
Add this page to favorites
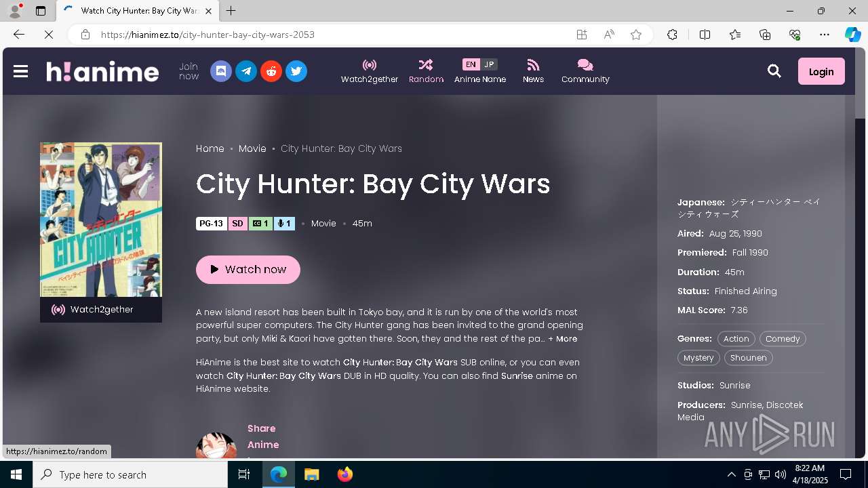click(x=636, y=35)
